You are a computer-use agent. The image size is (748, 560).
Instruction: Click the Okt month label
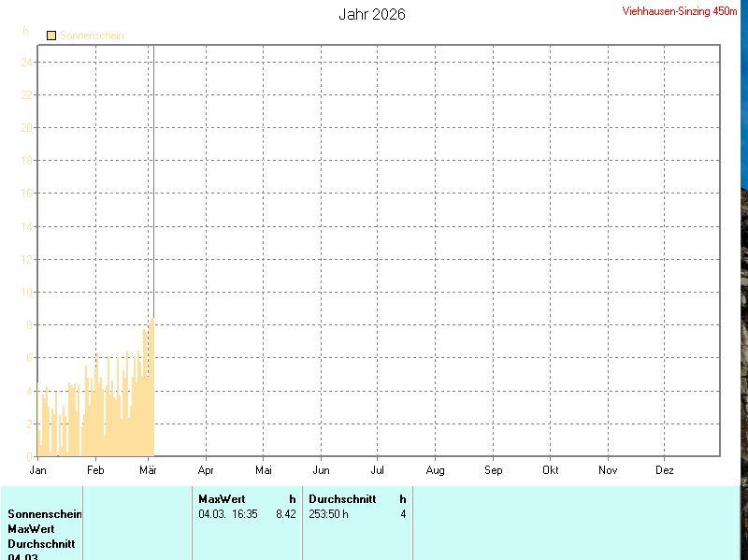(x=550, y=469)
